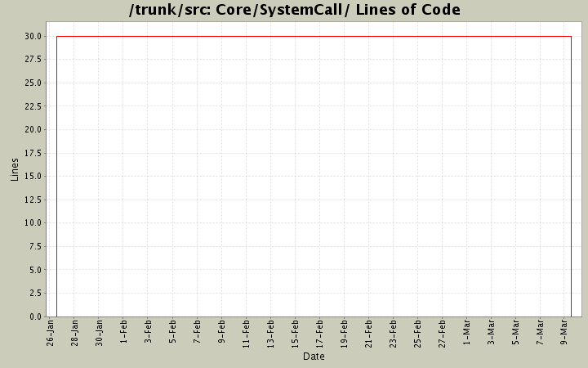Click the 'Date' X-axis label
This screenshot has height=368, width=588.
point(314,357)
